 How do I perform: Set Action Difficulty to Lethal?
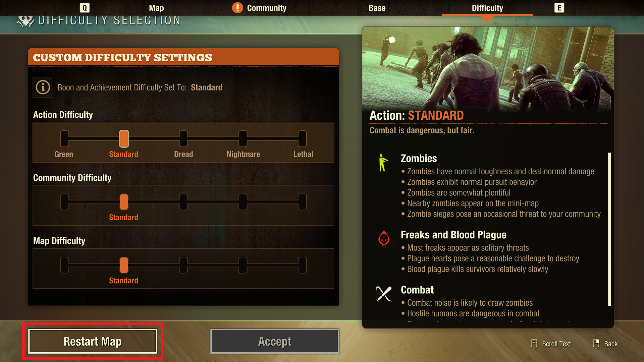coord(303,139)
